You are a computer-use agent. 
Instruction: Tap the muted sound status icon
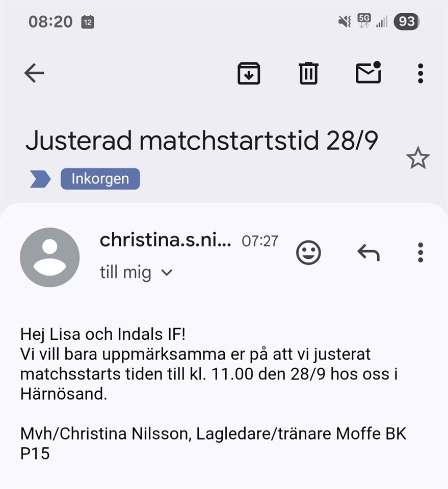coord(345,21)
